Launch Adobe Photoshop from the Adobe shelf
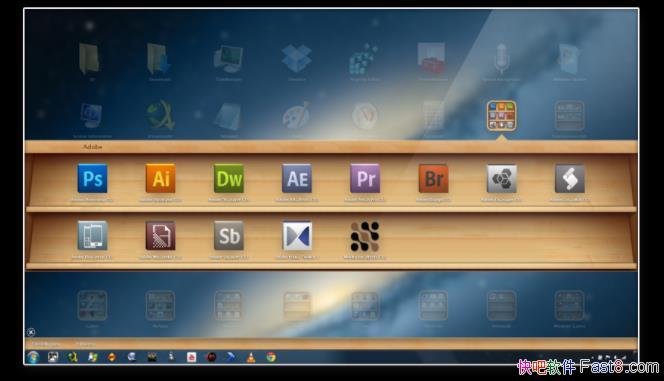Viewport: 664px width, 381px height. [92, 179]
